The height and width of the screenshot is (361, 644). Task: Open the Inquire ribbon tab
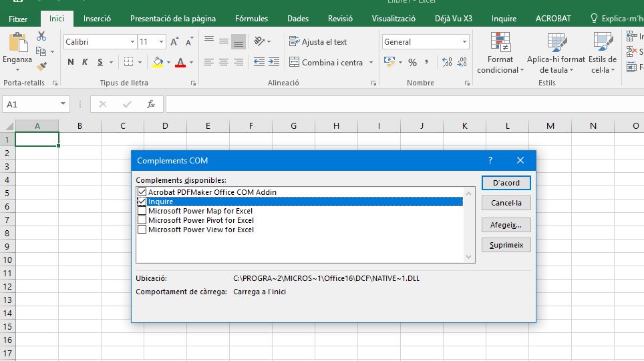pyautogui.click(x=504, y=19)
